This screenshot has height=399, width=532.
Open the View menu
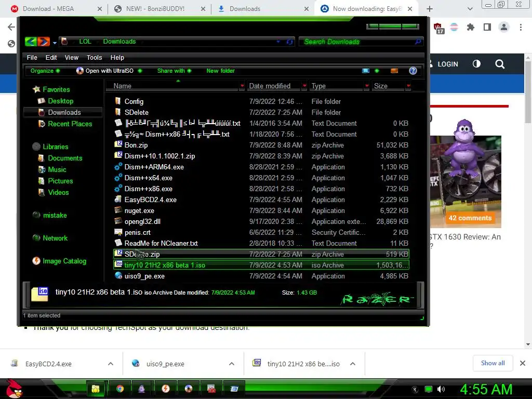[x=72, y=57]
